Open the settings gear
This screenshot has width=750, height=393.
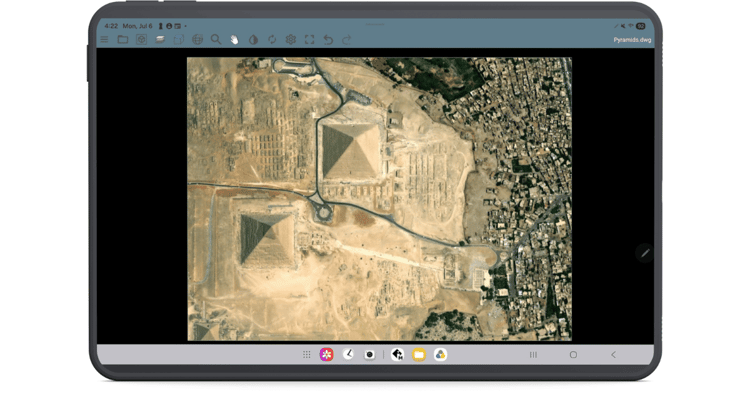291,40
